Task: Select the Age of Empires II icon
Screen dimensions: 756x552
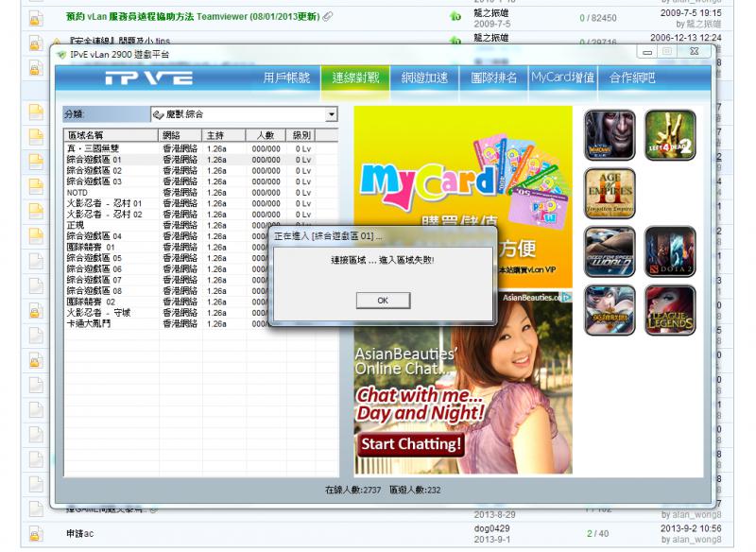Action: [x=610, y=194]
